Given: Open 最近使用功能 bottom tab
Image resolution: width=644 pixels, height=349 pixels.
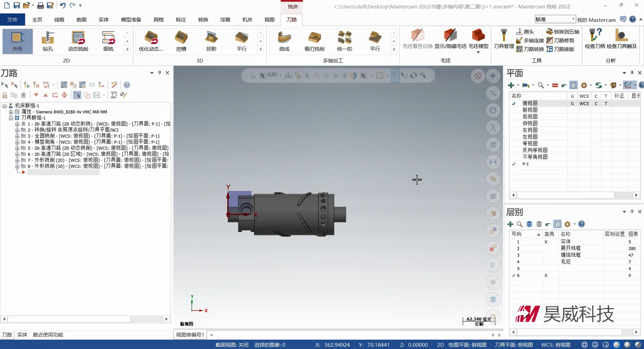Looking at the screenshot, I should (x=48, y=335).
